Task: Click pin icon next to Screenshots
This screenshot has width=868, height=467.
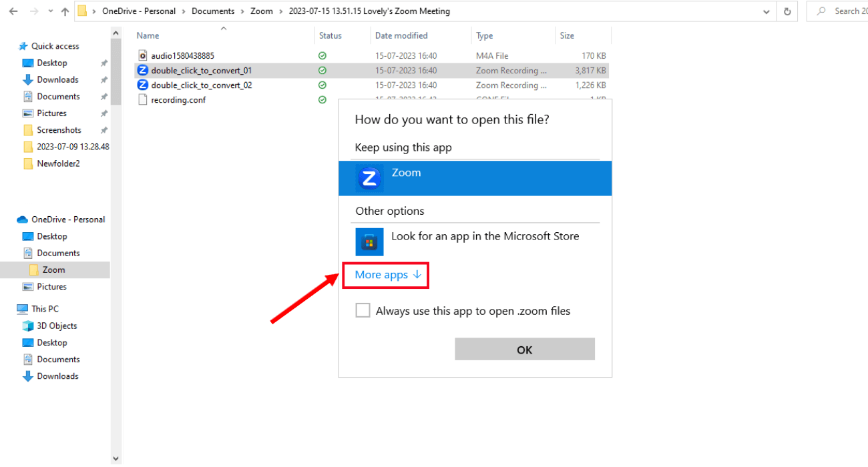Action: point(103,130)
